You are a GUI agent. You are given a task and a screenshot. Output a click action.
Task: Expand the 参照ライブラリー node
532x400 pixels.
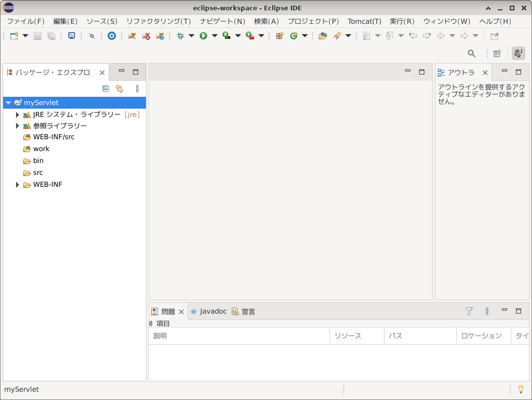click(x=17, y=126)
